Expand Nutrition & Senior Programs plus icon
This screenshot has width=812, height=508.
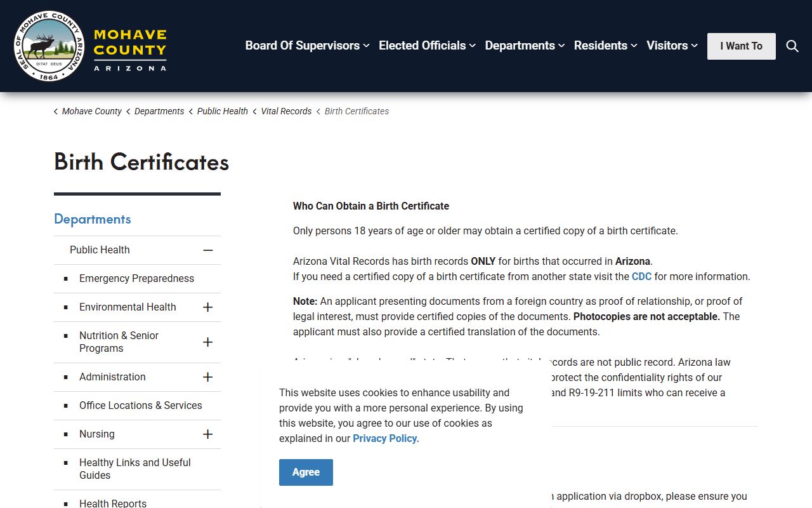(x=207, y=342)
